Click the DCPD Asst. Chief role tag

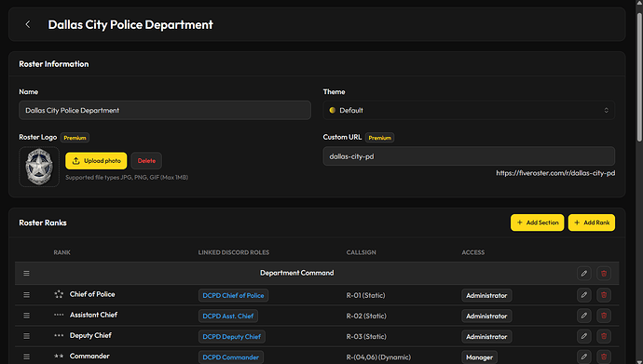pos(228,316)
